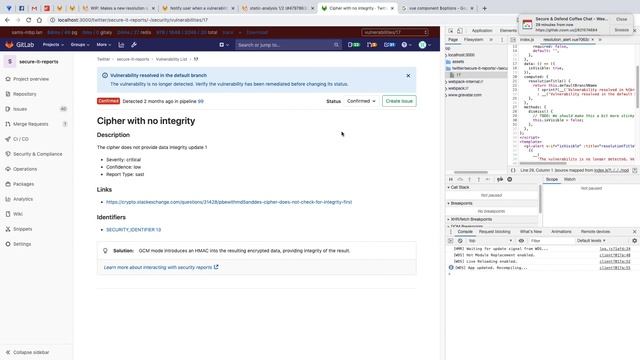Viewport: 640px width, 360px height.
Task: Open the SECURITY_IDENTIFIER 10 link
Action: coord(133,230)
